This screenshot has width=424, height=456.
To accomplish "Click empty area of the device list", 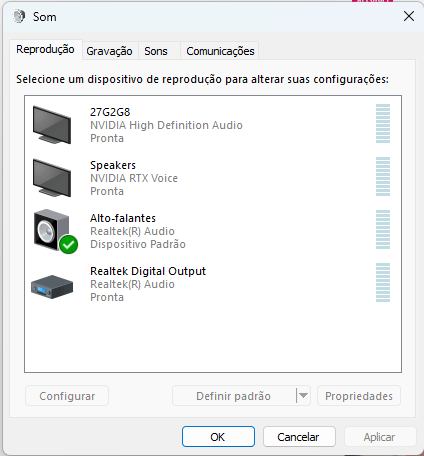I will (213, 337).
